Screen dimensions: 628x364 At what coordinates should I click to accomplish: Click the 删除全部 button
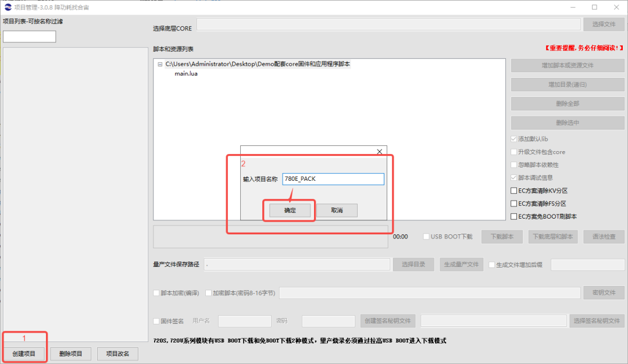tap(568, 104)
